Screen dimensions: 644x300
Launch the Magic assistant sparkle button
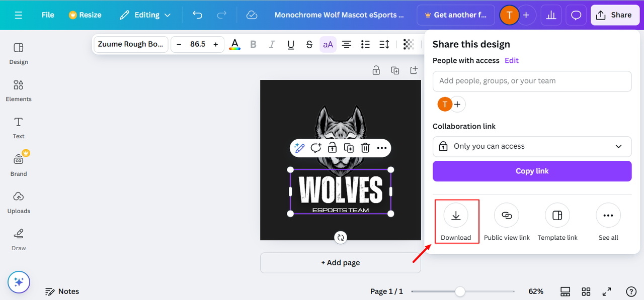19,282
